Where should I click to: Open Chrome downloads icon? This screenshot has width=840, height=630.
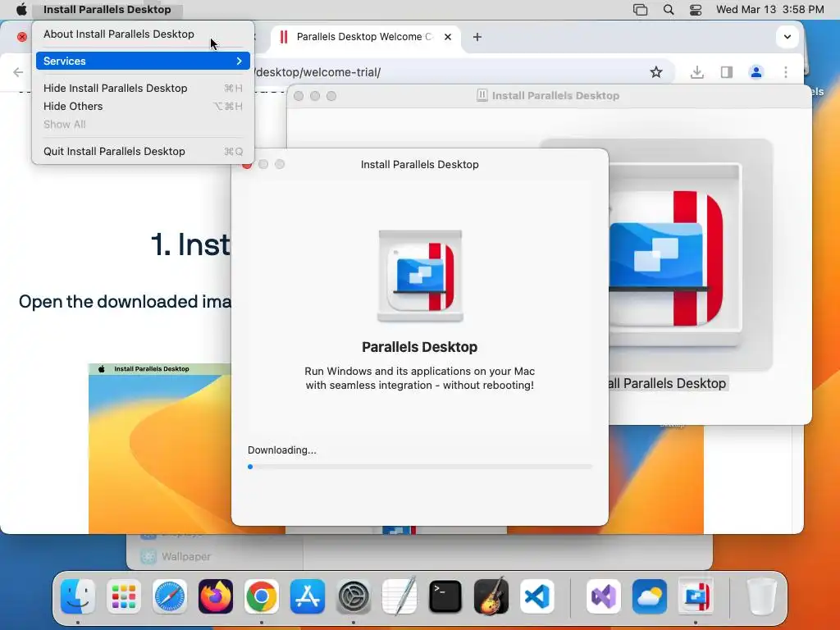[697, 72]
